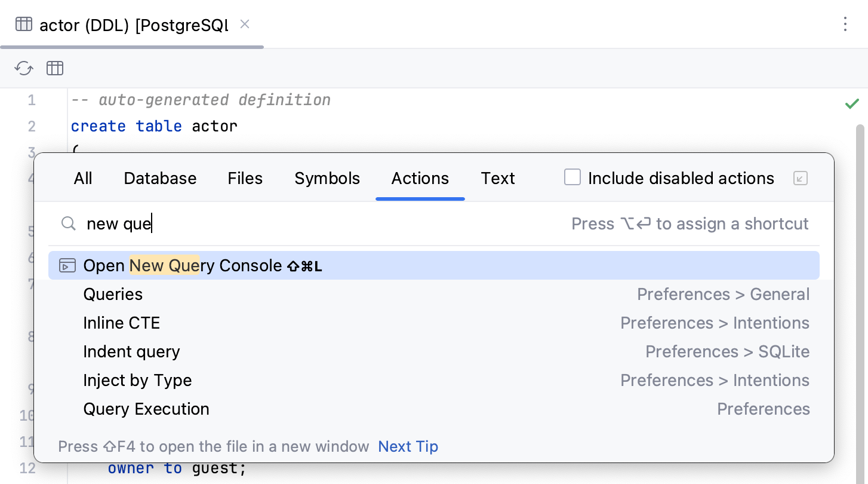The width and height of the screenshot is (868, 484).
Task: Switch to the Files tab
Action: 245,178
